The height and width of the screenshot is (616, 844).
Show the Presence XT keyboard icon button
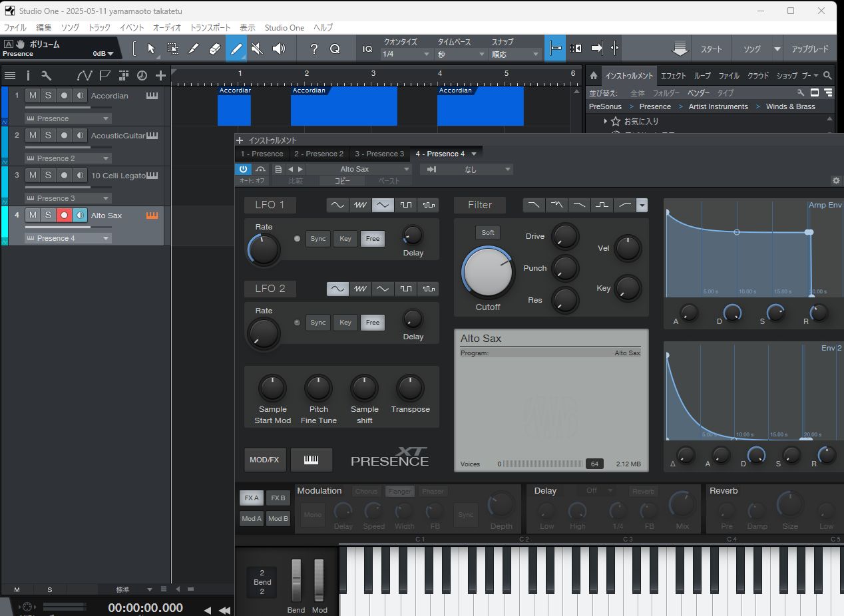(311, 460)
